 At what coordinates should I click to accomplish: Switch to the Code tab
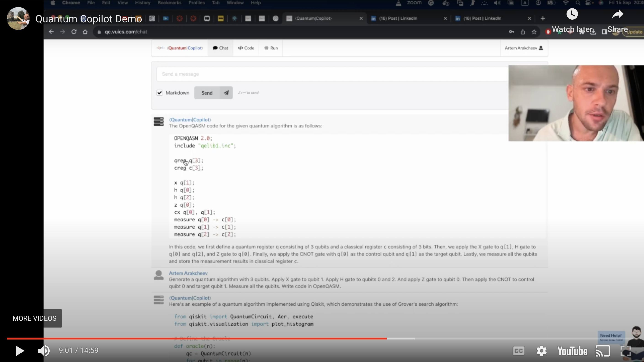(x=246, y=48)
